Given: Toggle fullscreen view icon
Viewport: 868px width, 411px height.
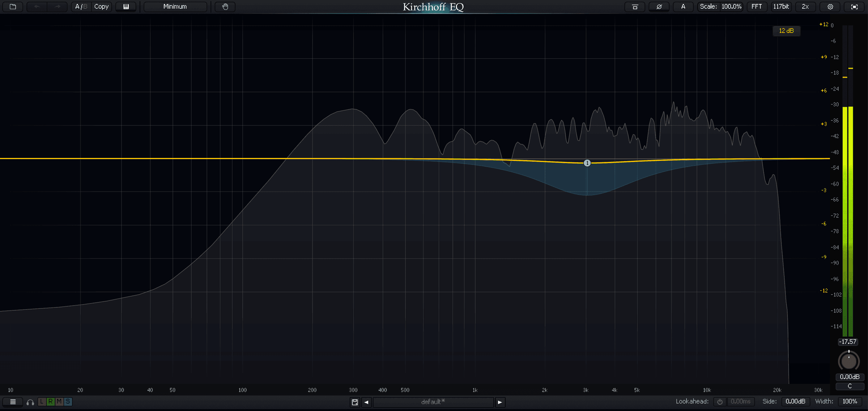Looking at the screenshot, I should (854, 7).
